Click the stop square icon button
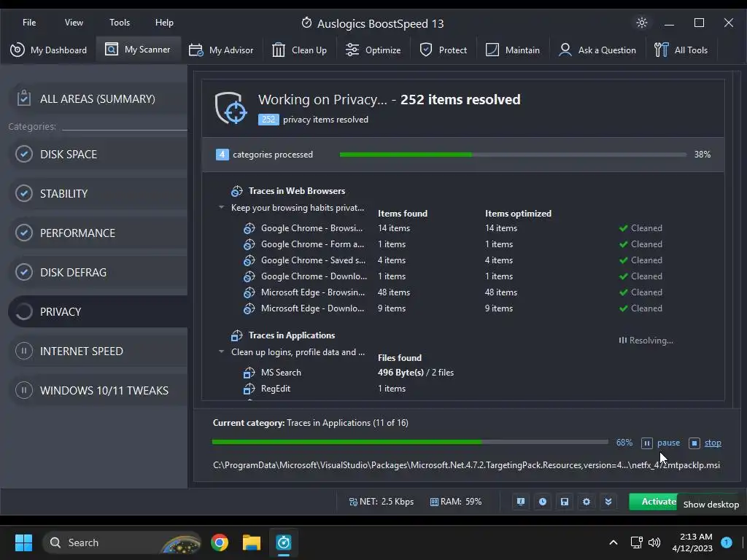747x560 pixels. pyautogui.click(x=694, y=443)
